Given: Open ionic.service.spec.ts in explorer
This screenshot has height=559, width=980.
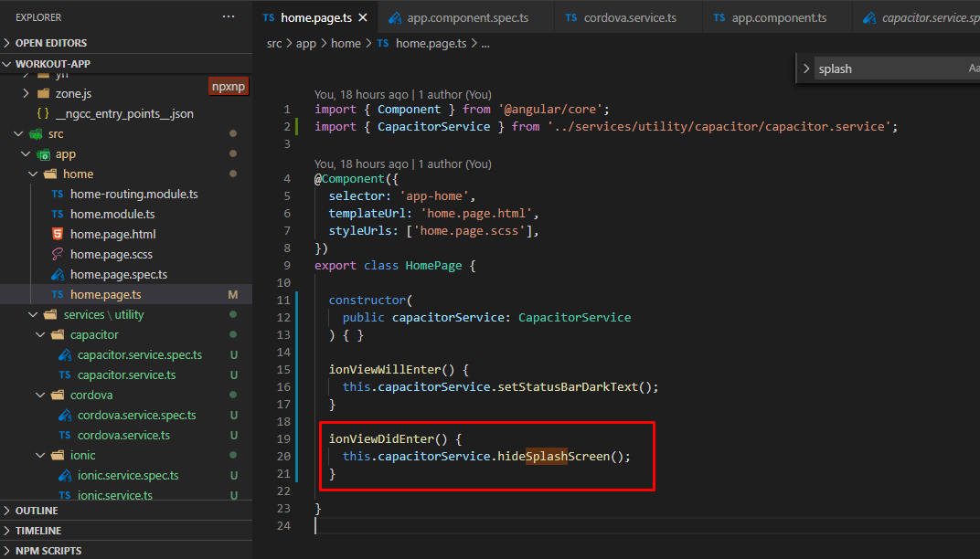Looking at the screenshot, I should click(128, 475).
